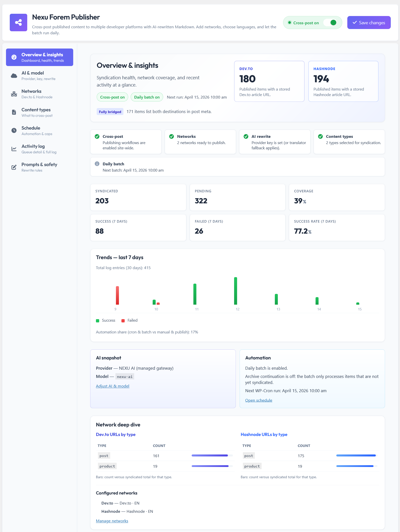The height and width of the screenshot is (532, 400).
Task: Click the green check icon on Cross-post card
Action: click(x=97, y=136)
